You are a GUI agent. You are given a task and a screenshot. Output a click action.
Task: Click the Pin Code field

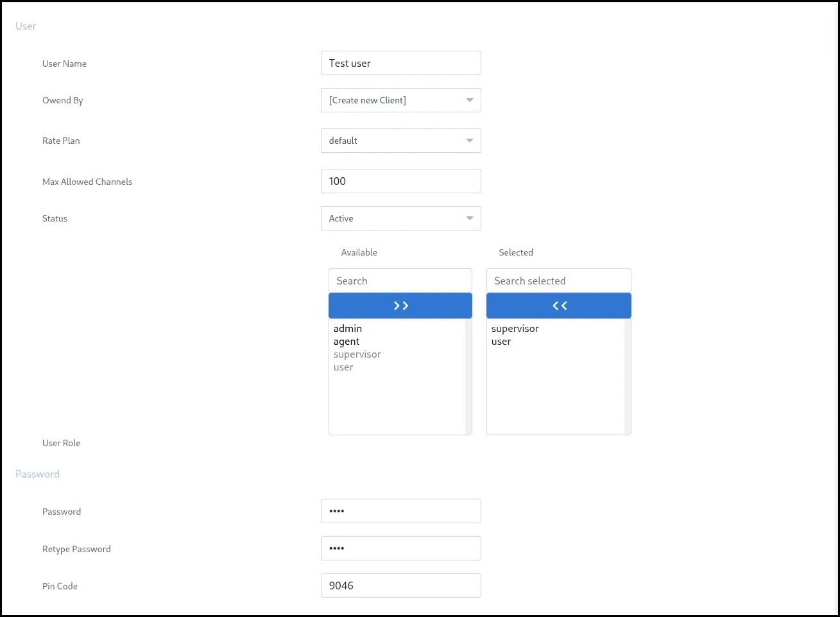pos(400,586)
